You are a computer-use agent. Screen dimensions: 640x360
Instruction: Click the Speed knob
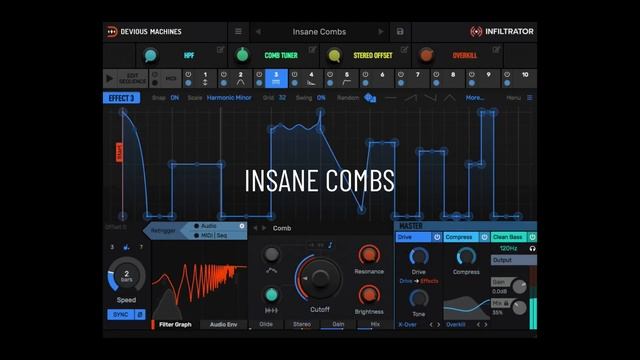[x=127, y=275]
